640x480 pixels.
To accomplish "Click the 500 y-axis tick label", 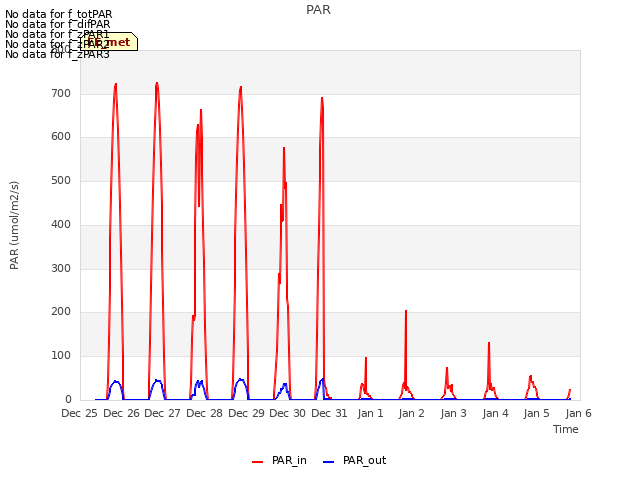I will pos(61,181).
